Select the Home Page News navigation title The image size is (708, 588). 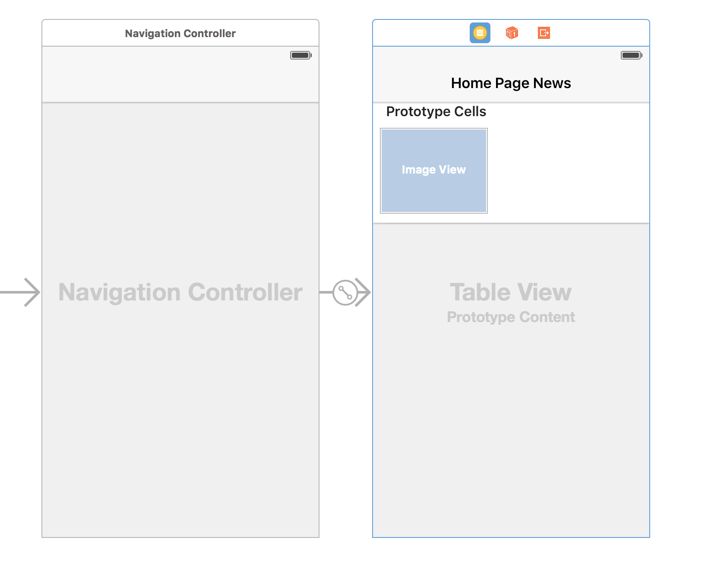(511, 83)
